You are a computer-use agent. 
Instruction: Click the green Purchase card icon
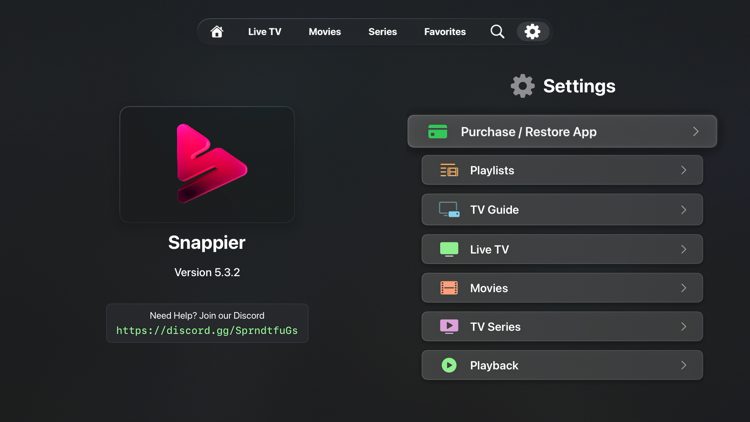[x=438, y=132]
